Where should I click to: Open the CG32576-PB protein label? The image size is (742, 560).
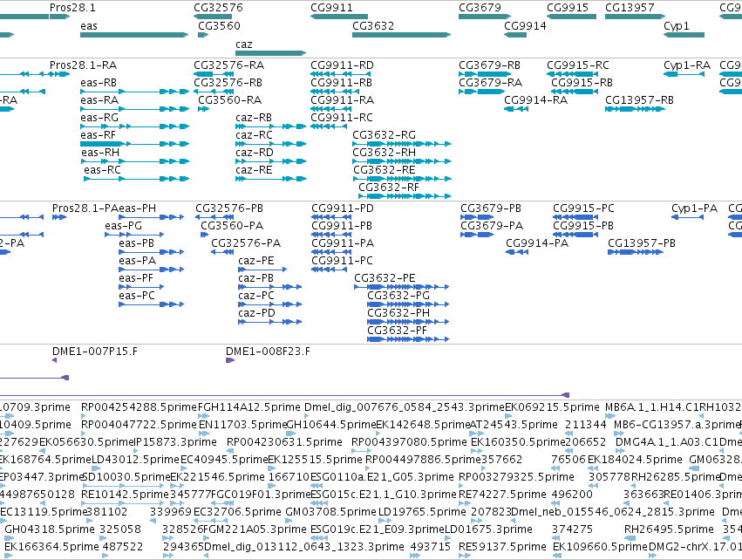point(229,208)
